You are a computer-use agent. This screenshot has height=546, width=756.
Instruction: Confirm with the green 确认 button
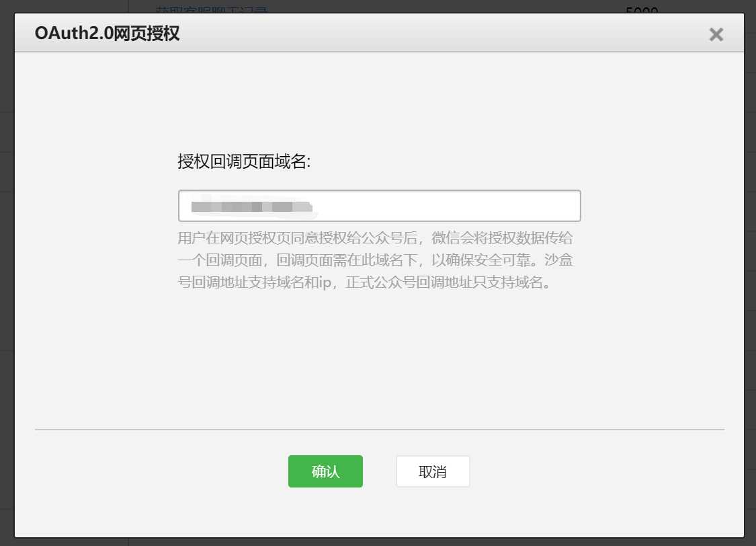click(x=325, y=471)
